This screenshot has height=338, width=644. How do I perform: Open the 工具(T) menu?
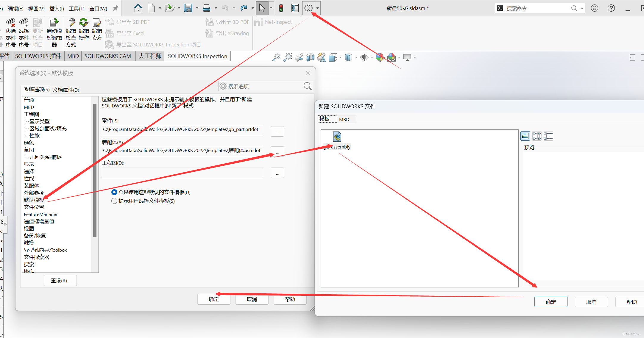(77, 9)
